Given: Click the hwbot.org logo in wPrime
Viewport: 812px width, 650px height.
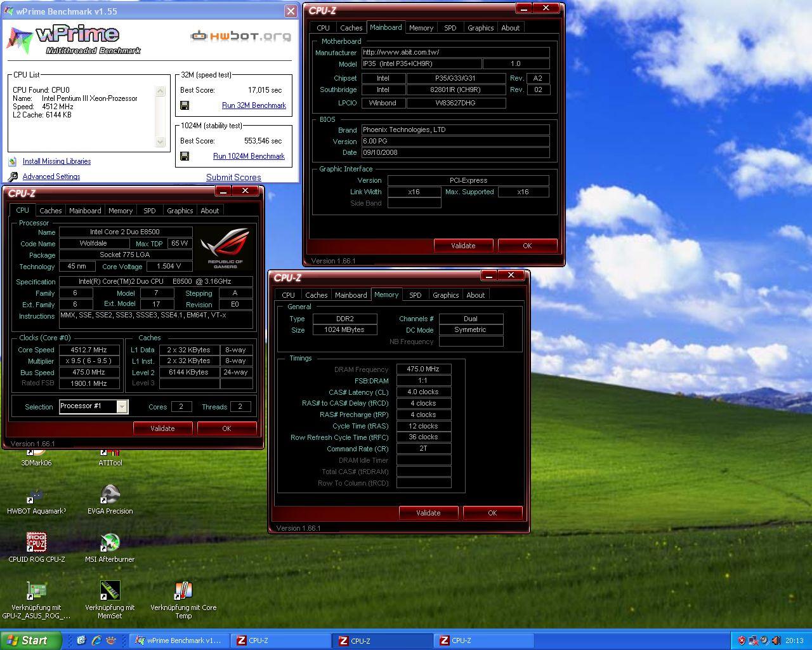Looking at the screenshot, I should coord(241,36).
